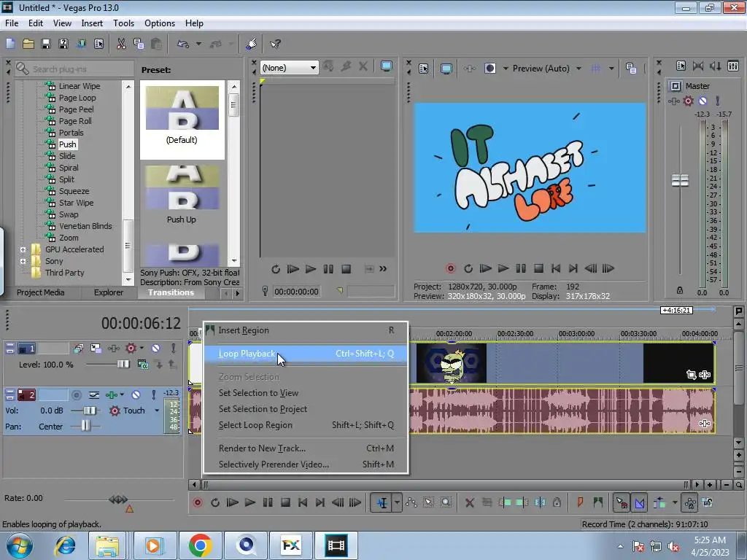
Task: Switch to the Project Media tab
Action: 41,292
